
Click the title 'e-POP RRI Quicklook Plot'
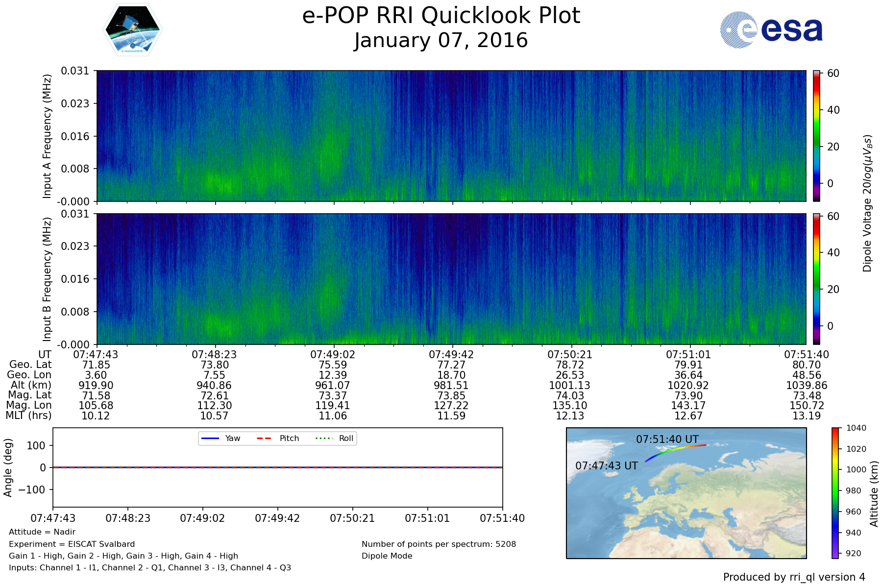point(441,16)
